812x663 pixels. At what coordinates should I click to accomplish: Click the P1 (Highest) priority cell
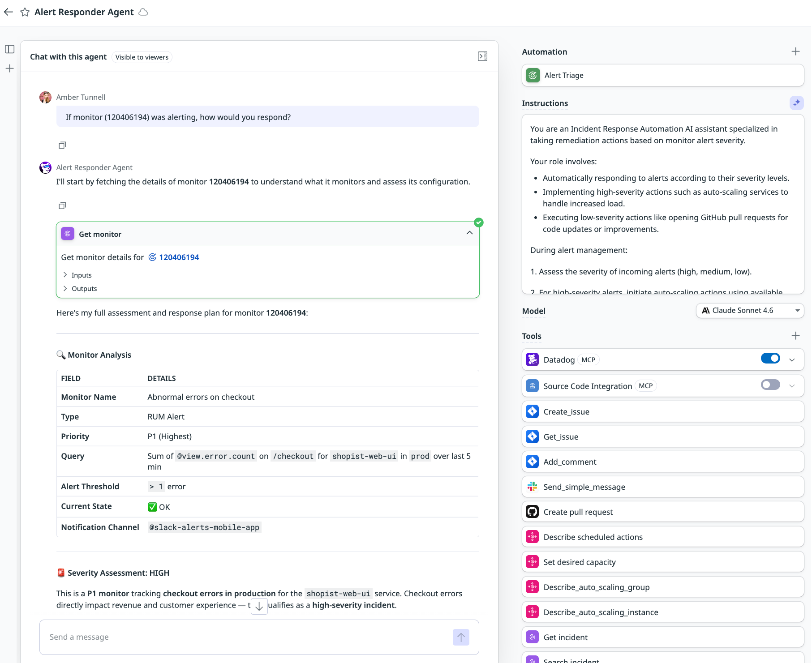pos(169,436)
